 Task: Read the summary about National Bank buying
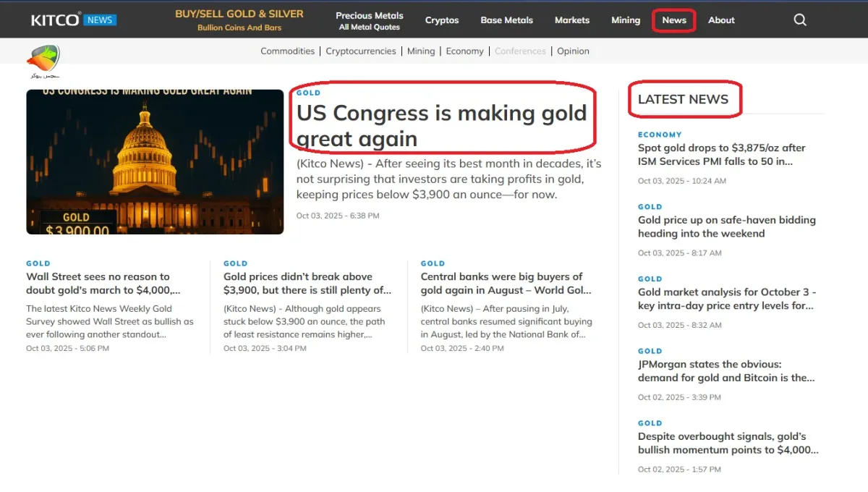pos(506,322)
